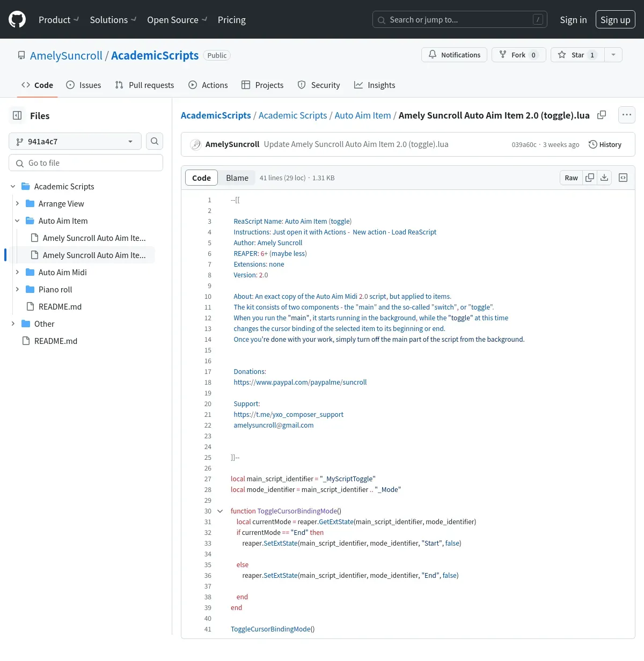Fold the function at line 30
The image size is (644, 661).
point(220,511)
